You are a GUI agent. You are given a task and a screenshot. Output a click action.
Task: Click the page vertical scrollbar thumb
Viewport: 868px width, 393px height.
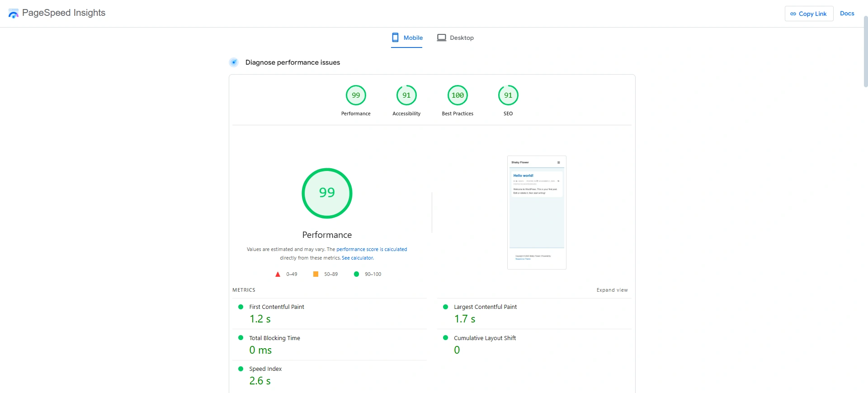pyautogui.click(x=865, y=51)
